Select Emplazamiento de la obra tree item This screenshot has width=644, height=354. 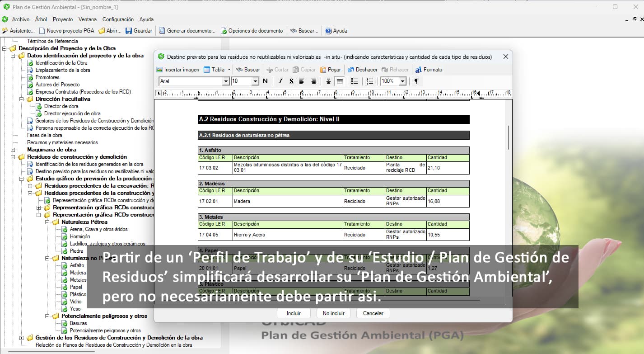[x=63, y=70]
